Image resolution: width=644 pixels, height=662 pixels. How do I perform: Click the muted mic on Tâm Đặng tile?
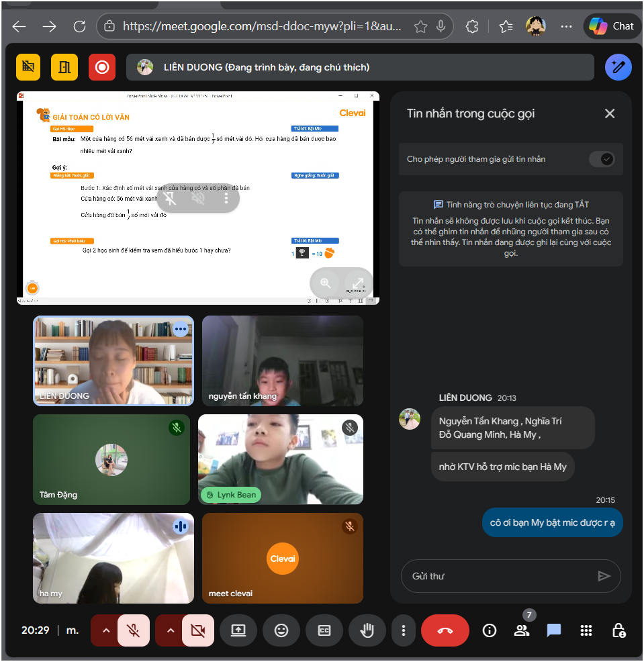coord(177,428)
